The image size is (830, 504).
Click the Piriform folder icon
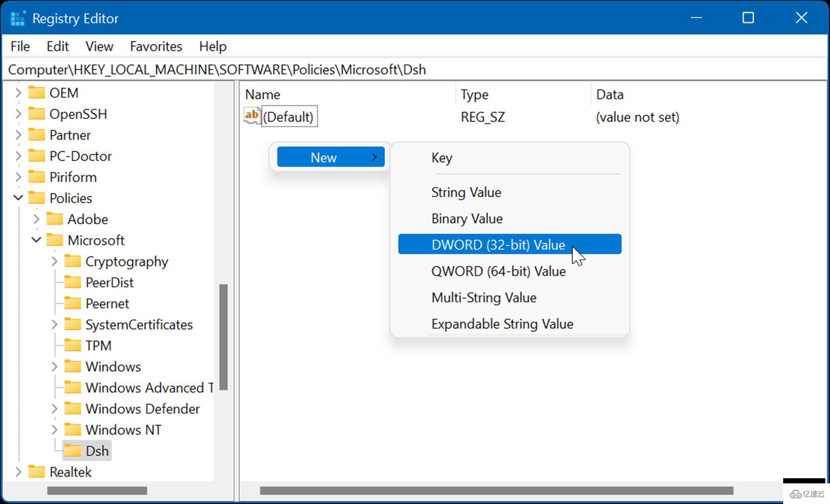(37, 177)
